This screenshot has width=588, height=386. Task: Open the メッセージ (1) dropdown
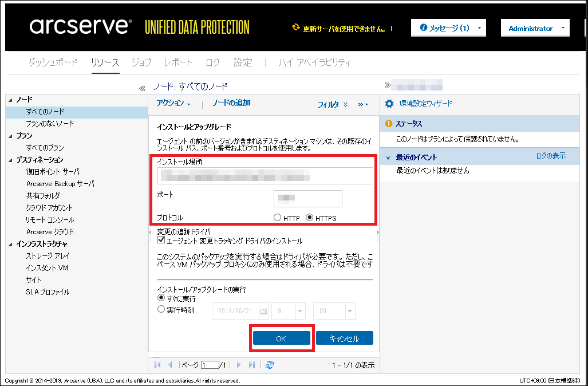(448, 27)
